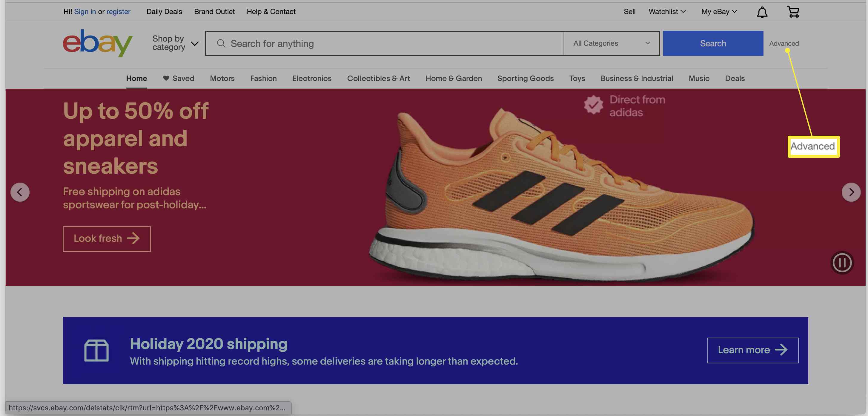868x416 pixels.
Task: Open the notifications bell icon
Action: click(762, 12)
